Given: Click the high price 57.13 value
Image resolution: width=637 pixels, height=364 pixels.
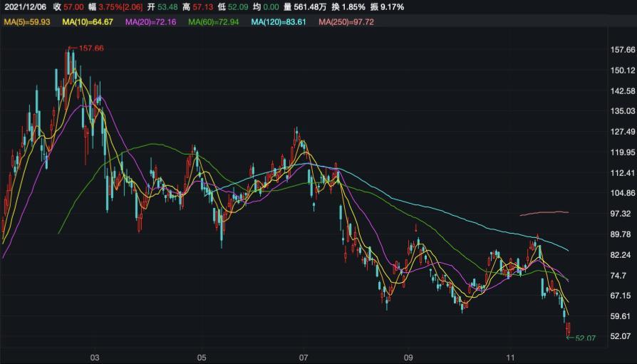Looking at the screenshot, I should [x=203, y=7].
